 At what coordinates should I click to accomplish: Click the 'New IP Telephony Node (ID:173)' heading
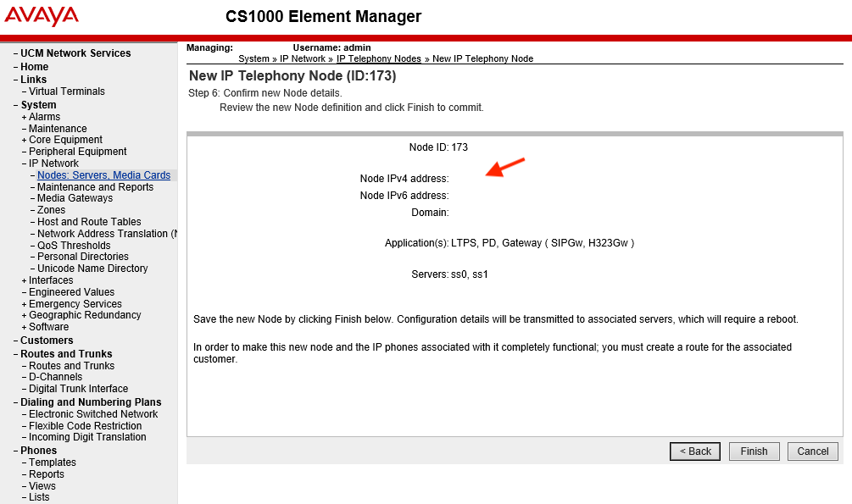pos(292,75)
